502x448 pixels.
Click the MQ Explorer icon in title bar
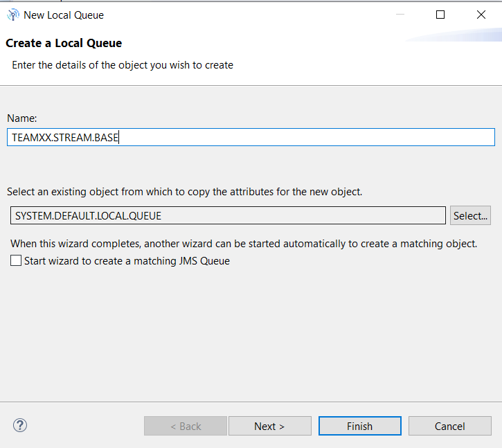coord(12,15)
